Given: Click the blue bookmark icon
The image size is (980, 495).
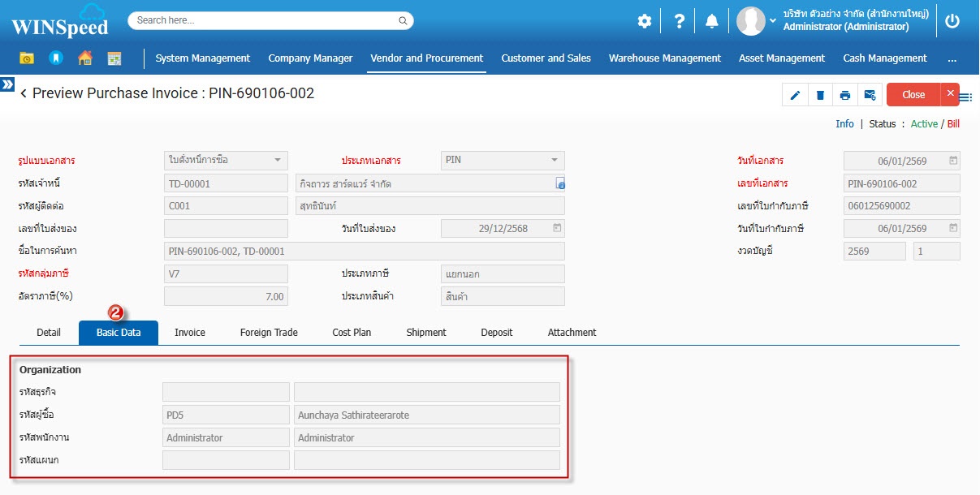Looking at the screenshot, I should click(55, 58).
